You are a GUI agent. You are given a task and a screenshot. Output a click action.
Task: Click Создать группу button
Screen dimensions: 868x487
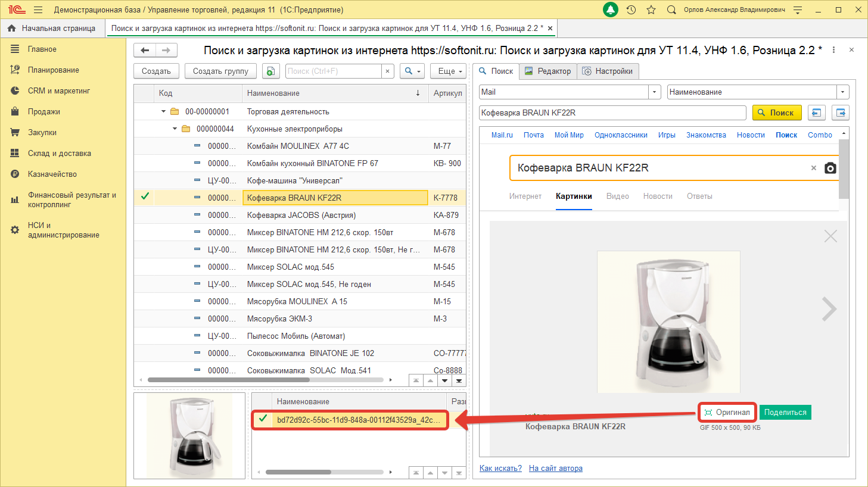(220, 71)
